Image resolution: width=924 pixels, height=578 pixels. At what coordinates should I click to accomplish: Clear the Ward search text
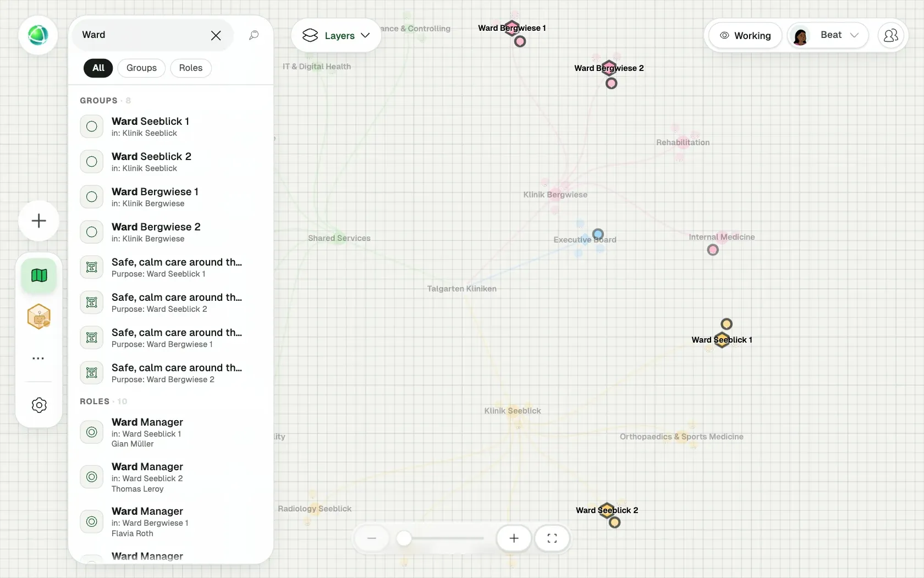[x=216, y=35]
